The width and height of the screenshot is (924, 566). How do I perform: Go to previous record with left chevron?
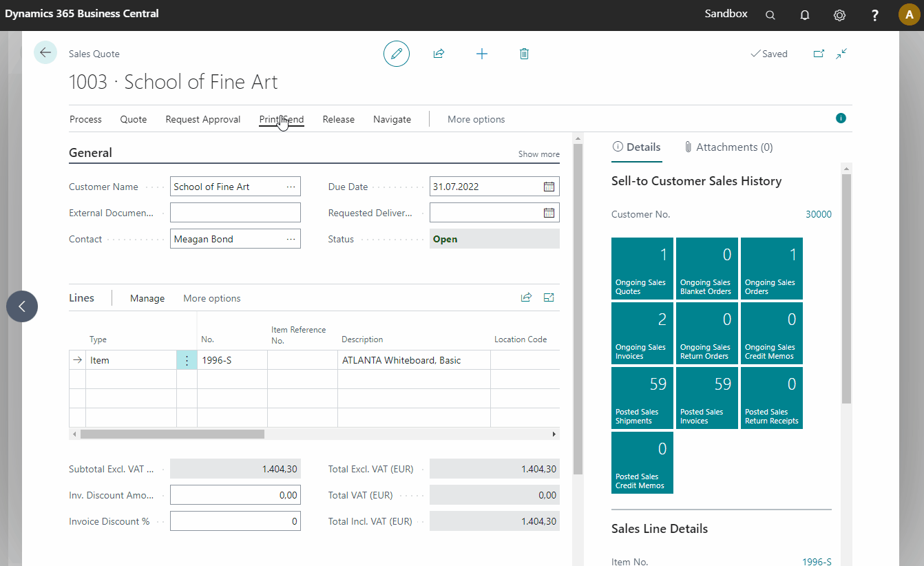22,306
